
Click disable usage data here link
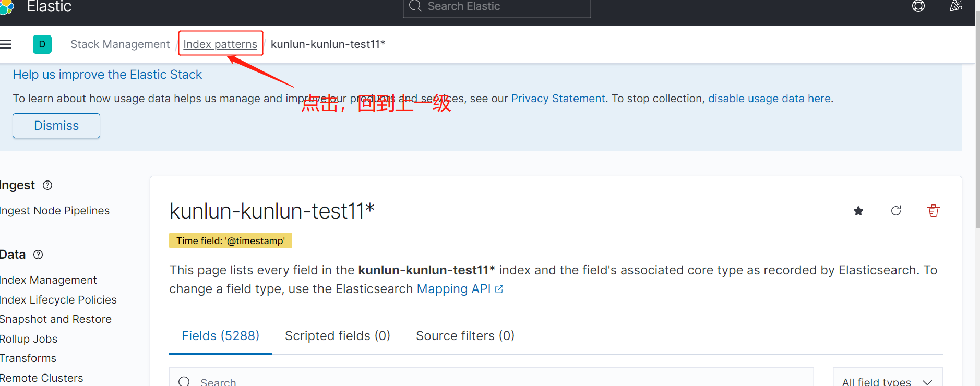[x=769, y=99]
